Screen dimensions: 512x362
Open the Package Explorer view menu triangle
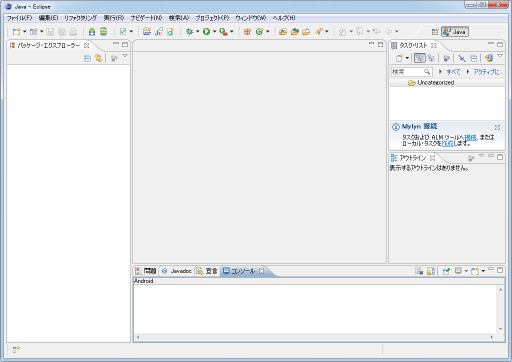pos(125,56)
